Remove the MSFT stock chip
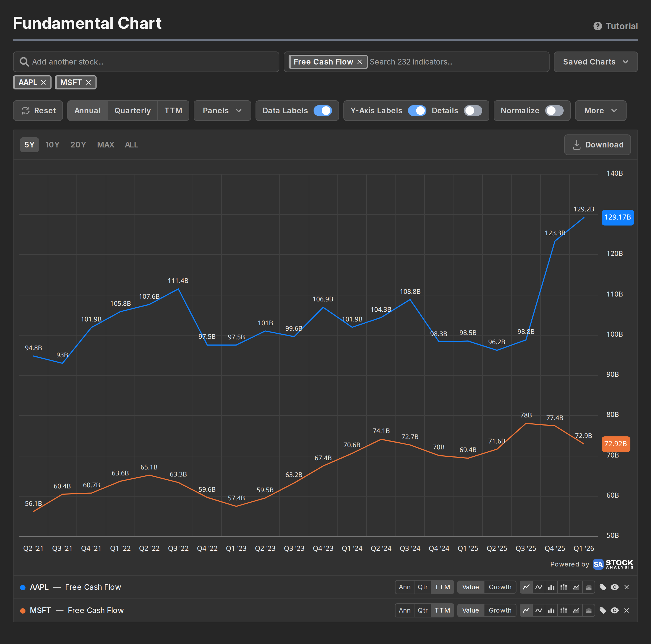Viewport: 651px width, 644px height. click(x=88, y=82)
